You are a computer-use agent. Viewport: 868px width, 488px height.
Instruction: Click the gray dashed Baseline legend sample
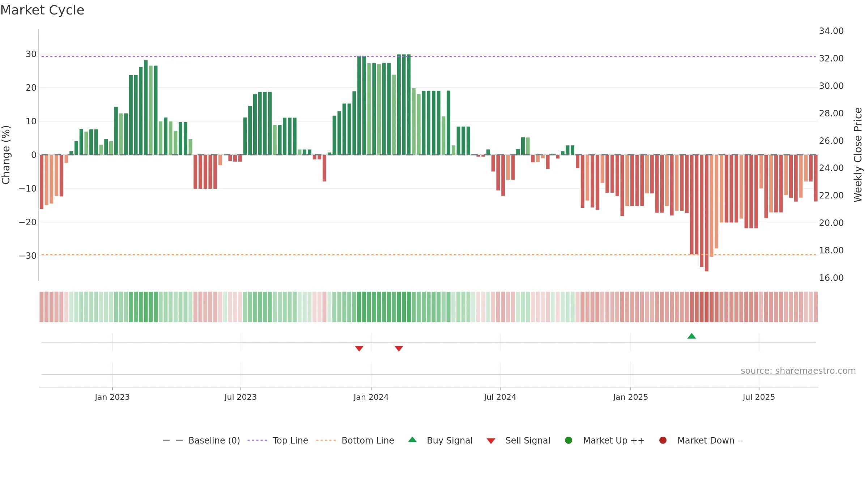pos(173,440)
